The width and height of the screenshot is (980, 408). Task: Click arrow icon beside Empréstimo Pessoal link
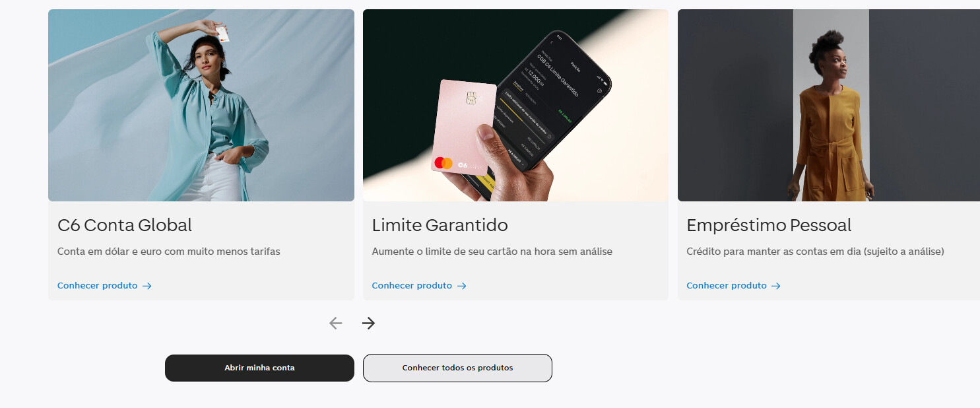tap(776, 286)
